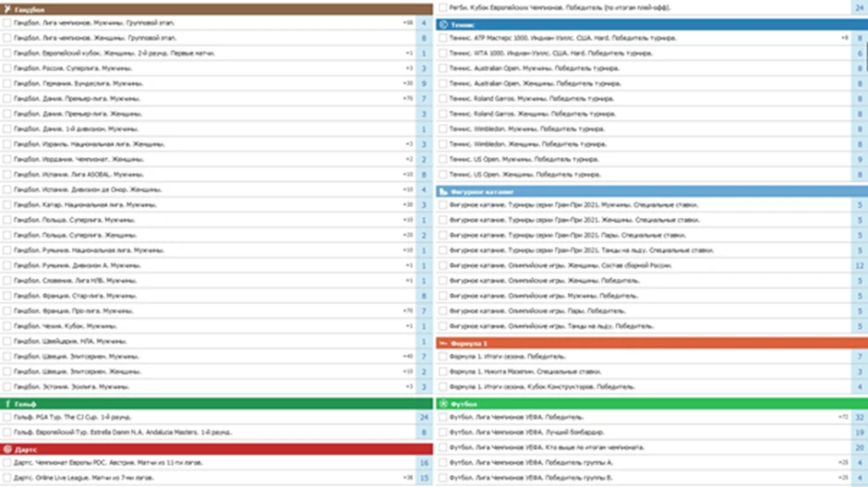
Task: Click the golf icon in Гольф header
Action: [x=7, y=404]
